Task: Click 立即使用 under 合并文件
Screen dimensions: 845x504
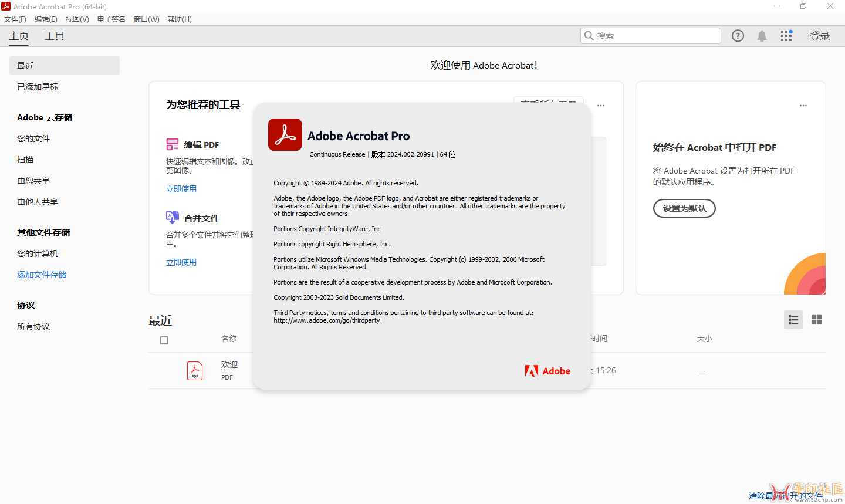Action: pos(181,262)
